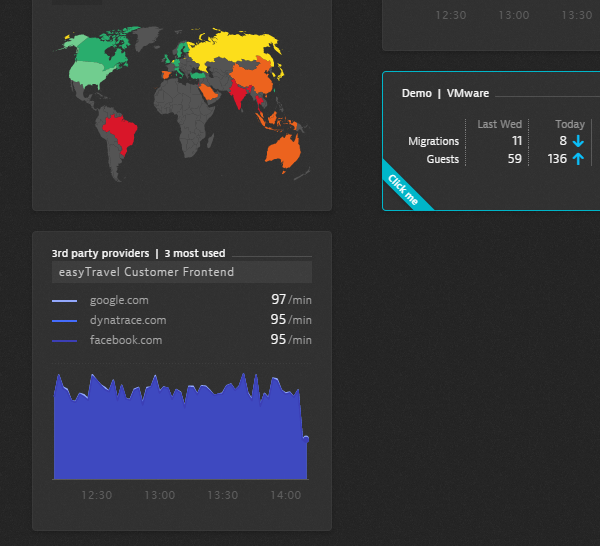Click Today guests value 136
600x546 pixels.
tap(557, 158)
